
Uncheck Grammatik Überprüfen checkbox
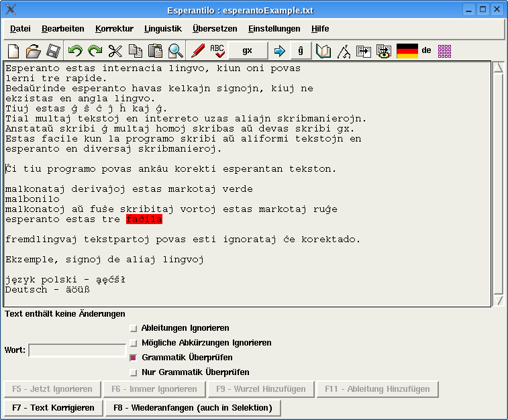[x=134, y=358]
